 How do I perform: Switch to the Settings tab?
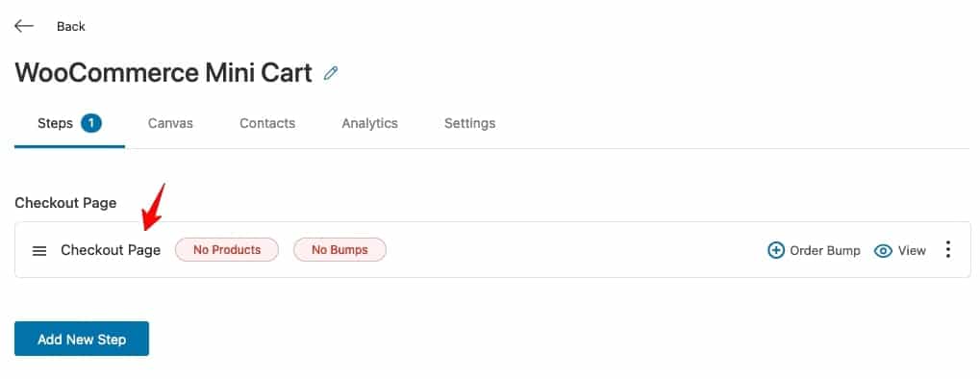[x=470, y=124]
